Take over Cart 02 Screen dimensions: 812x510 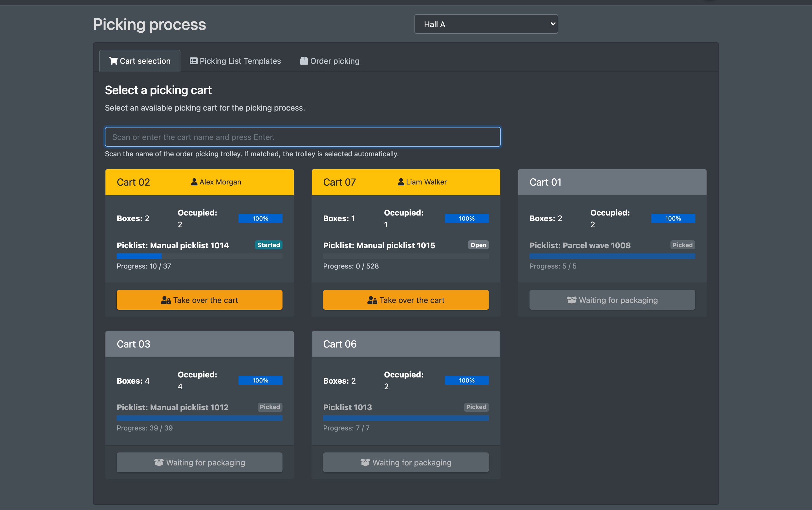tap(200, 300)
